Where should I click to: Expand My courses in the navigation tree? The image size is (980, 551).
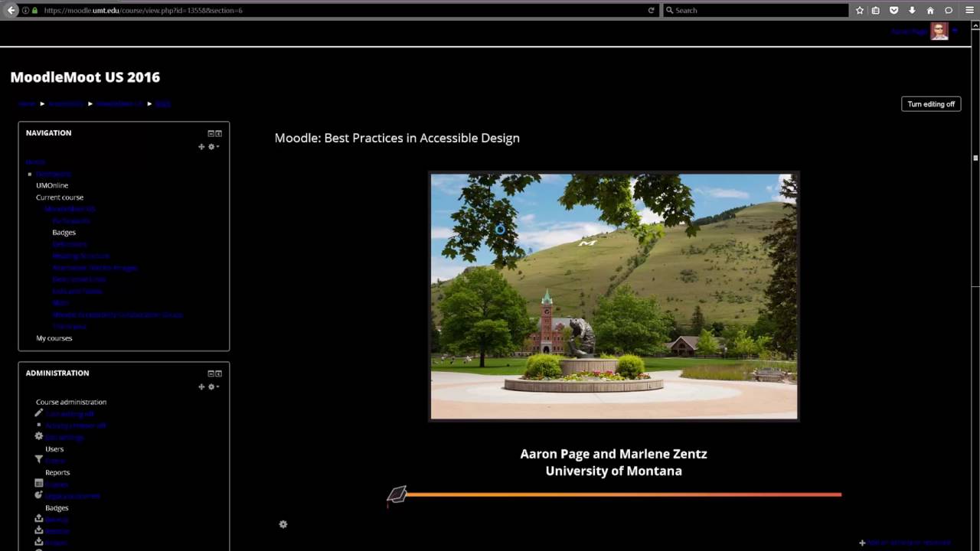click(54, 338)
